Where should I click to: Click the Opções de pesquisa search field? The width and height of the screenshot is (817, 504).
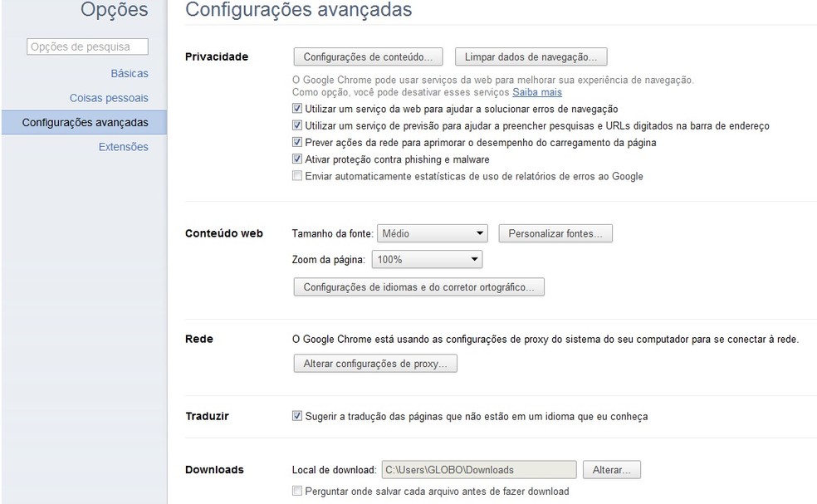click(86, 46)
